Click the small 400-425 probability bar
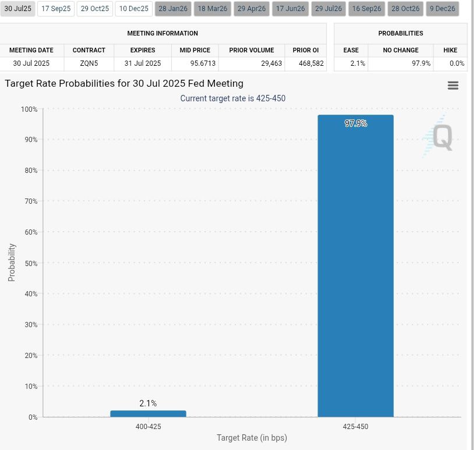This screenshot has width=476, height=450. [x=148, y=413]
